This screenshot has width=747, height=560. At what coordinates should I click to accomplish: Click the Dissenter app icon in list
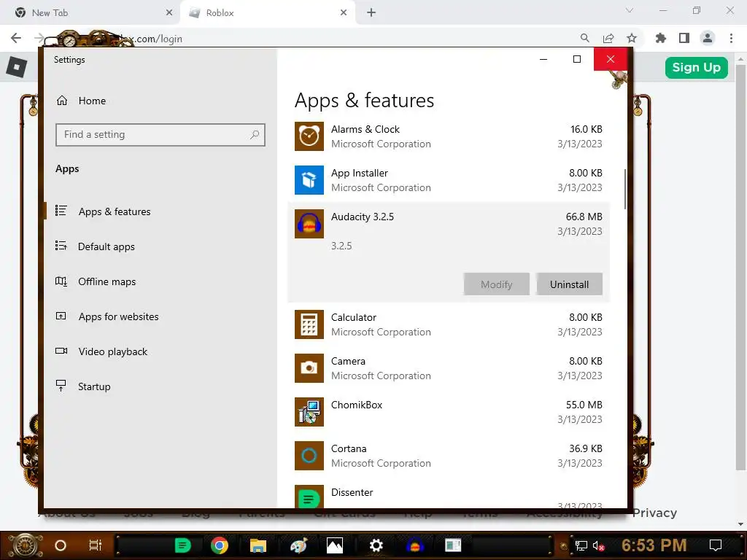tap(309, 497)
